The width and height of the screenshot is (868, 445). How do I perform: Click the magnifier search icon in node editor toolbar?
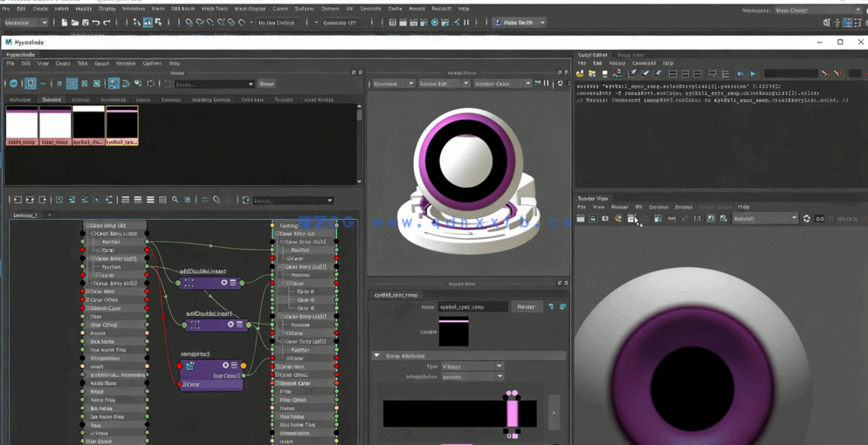coord(176,200)
